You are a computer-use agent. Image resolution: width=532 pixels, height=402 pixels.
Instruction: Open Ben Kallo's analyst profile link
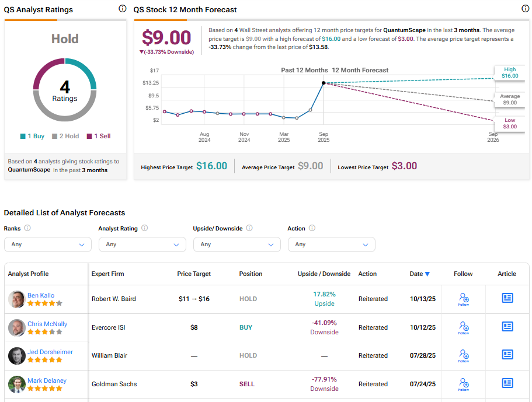(41, 295)
